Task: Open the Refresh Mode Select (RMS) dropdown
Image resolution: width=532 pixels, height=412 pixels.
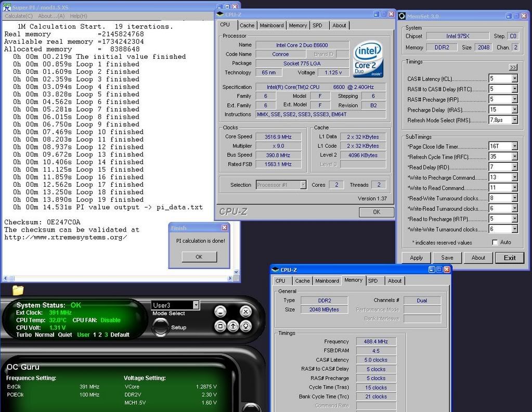Action: click(515, 120)
